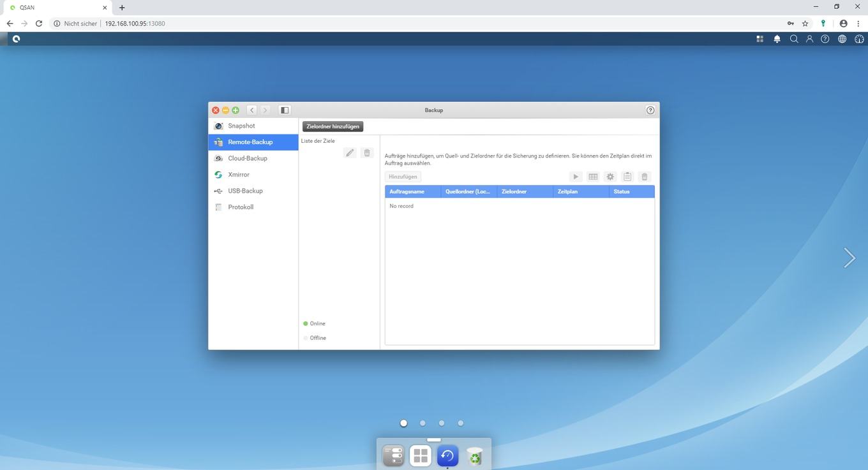Open USB-Backup in the sidebar
The height and width of the screenshot is (470, 868).
coord(253,191)
